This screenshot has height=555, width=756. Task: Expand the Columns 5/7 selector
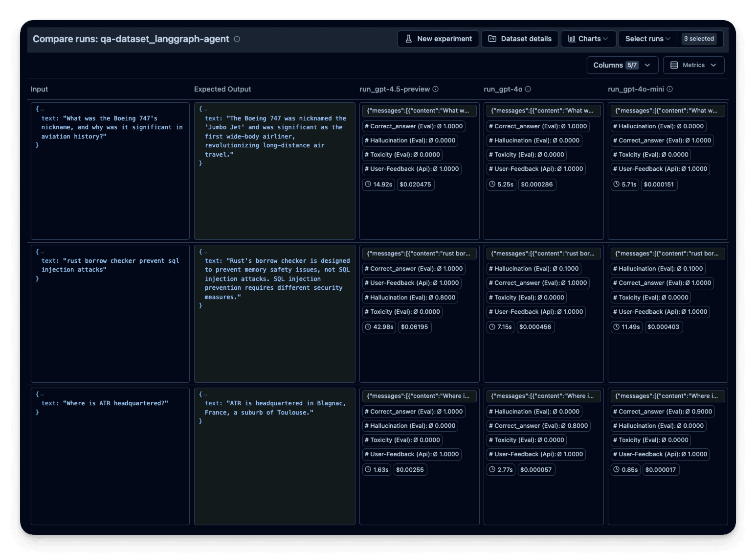[x=622, y=65]
